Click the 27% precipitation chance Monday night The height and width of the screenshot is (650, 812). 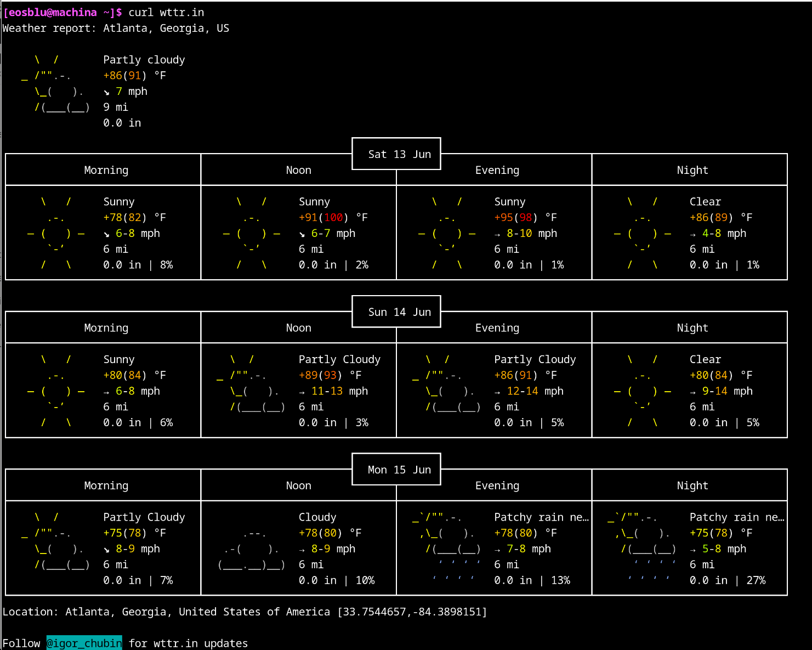(x=756, y=580)
